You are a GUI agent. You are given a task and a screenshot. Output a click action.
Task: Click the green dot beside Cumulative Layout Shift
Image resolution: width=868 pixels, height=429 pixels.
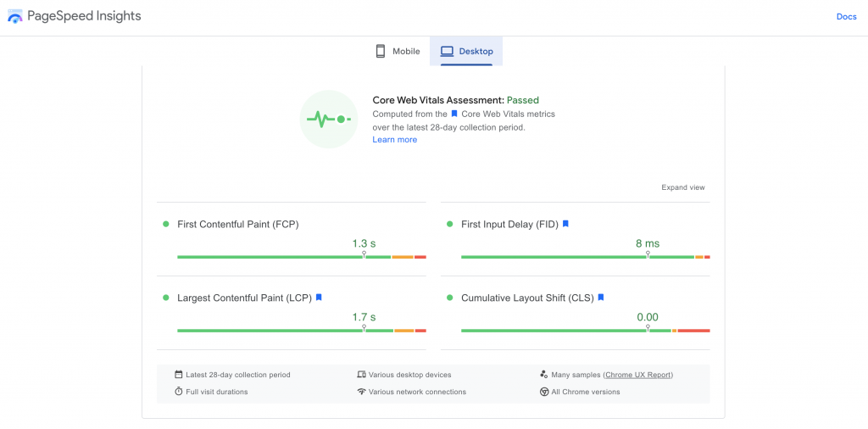[x=449, y=298]
